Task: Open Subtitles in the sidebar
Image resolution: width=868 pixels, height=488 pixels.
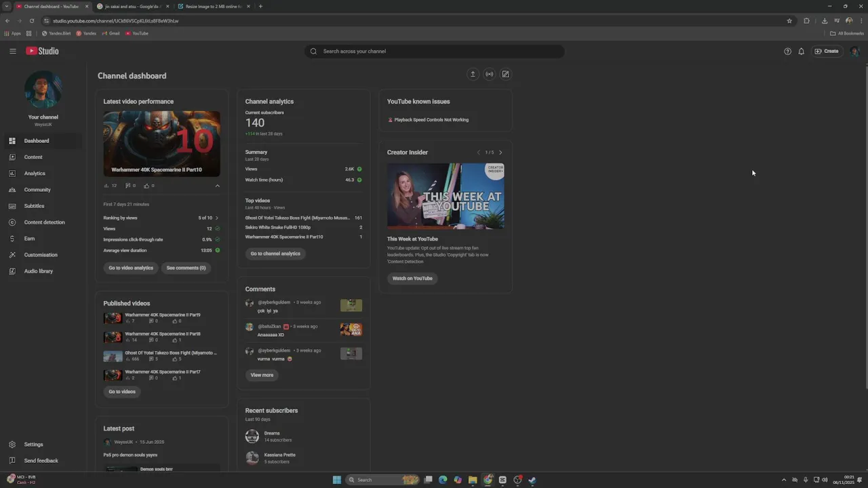Action: pyautogui.click(x=42, y=206)
